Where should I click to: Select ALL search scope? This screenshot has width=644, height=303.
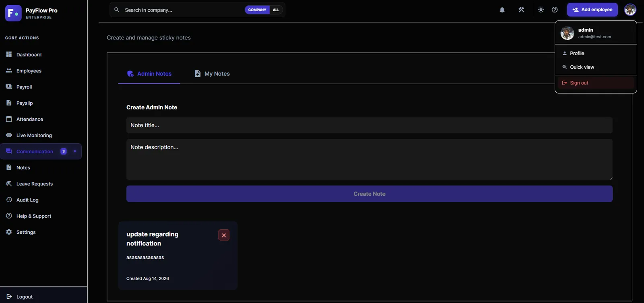point(276,10)
